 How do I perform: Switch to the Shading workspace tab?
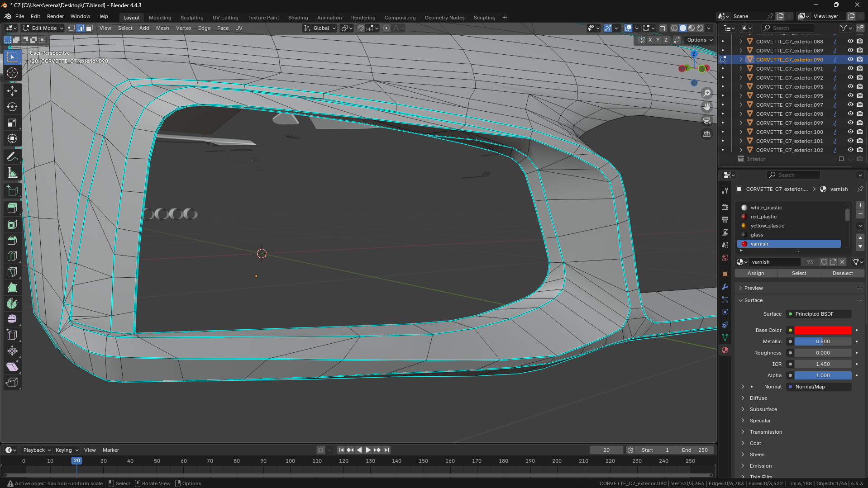tap(298, 18)
